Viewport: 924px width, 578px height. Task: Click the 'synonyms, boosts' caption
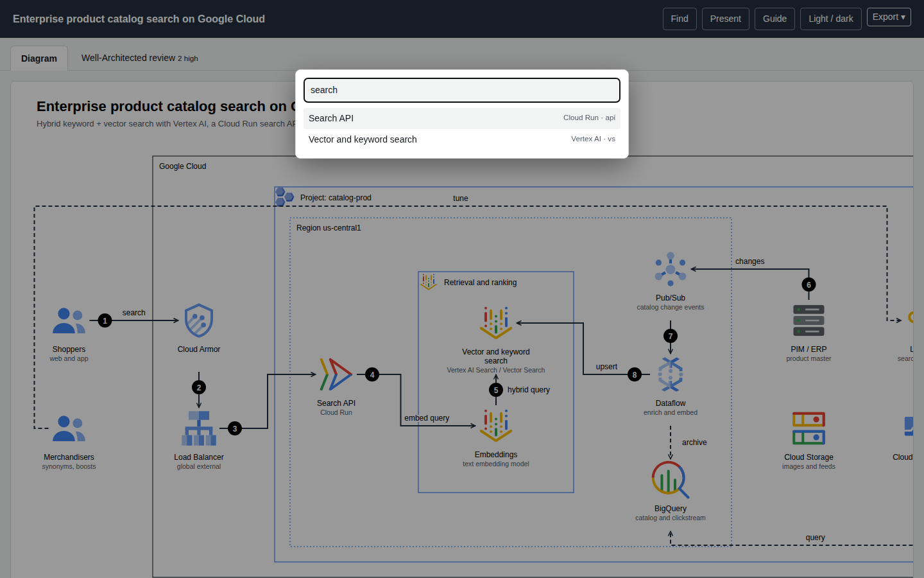[69, 467]
